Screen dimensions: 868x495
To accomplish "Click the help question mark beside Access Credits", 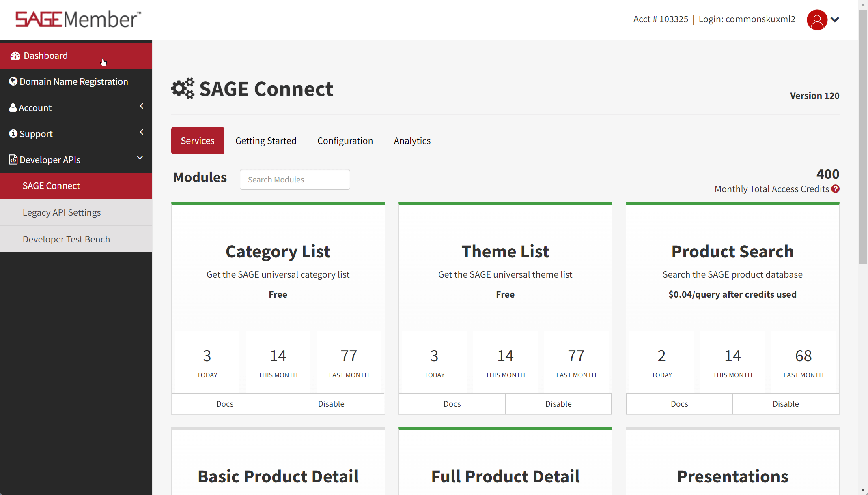I will click(x=835, y=189).
